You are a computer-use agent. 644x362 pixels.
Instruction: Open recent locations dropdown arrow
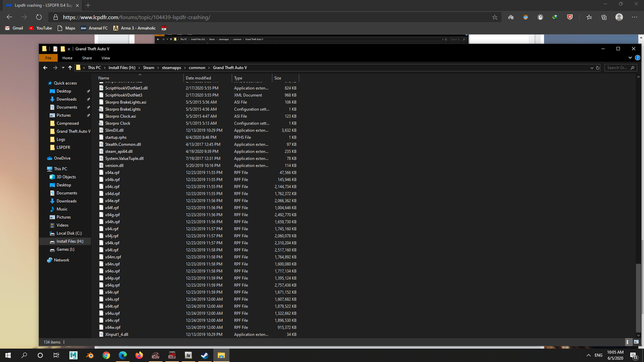point(63,68)
